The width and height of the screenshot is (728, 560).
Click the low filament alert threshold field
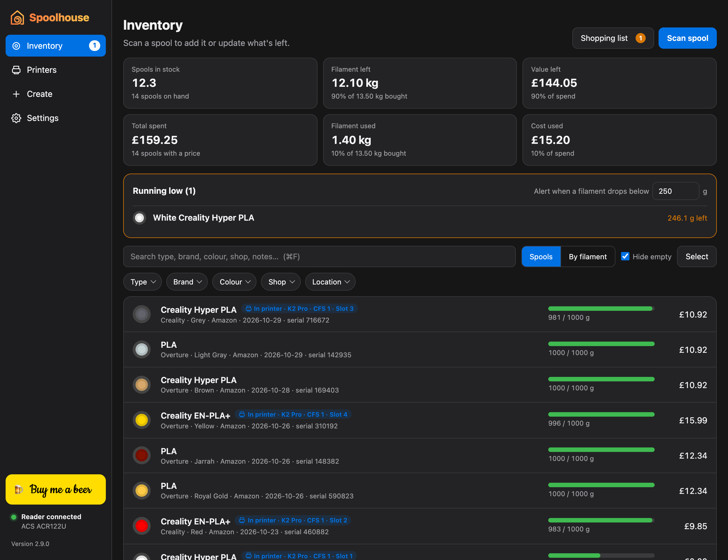676,191
